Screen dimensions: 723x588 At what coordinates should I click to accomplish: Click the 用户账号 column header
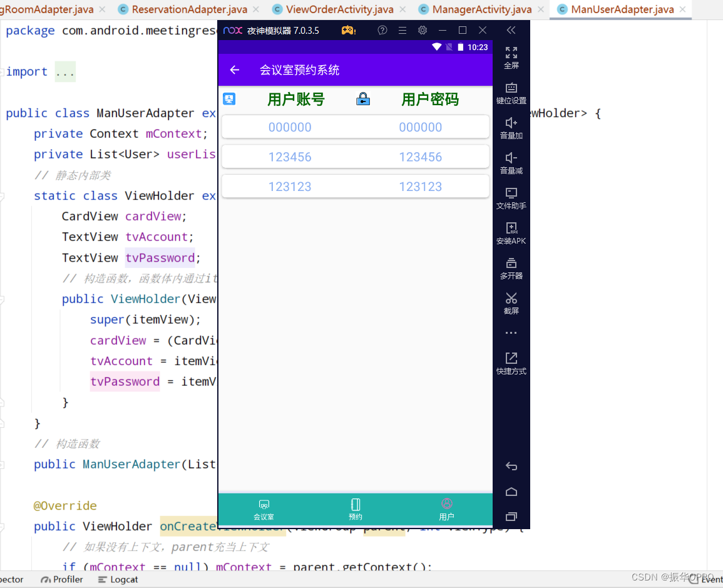coord(296,99)
